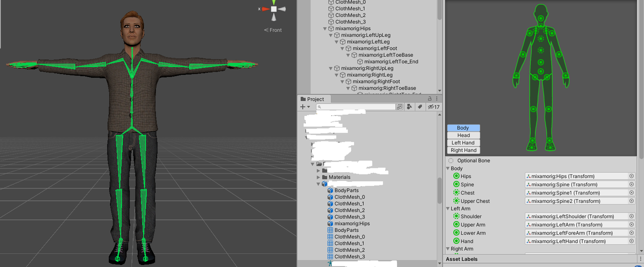Collapse the mixamorig:LeftToeBase tree arrow

click(x=348, y=55)
